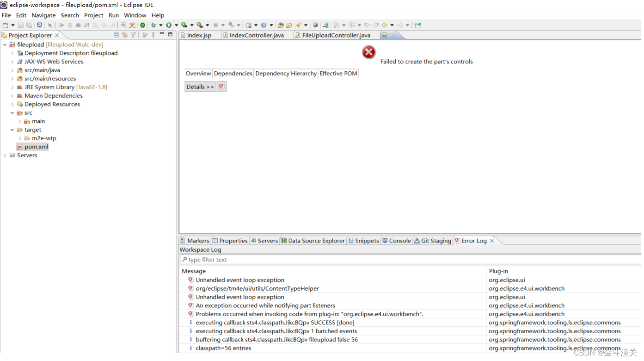Screen dimensions: 644x361
Task: Open the Dependency Hierarchy POM tab
Action: click(286, 74)
